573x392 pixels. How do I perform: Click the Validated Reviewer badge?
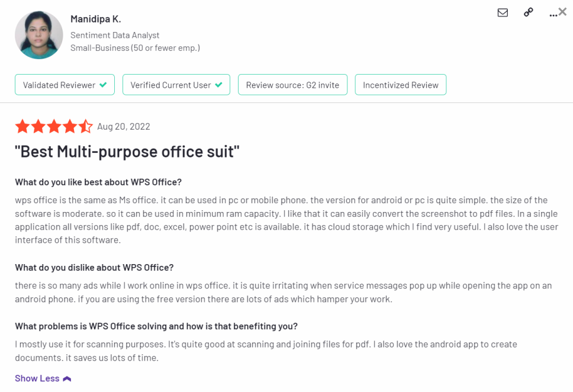point(65,85)
